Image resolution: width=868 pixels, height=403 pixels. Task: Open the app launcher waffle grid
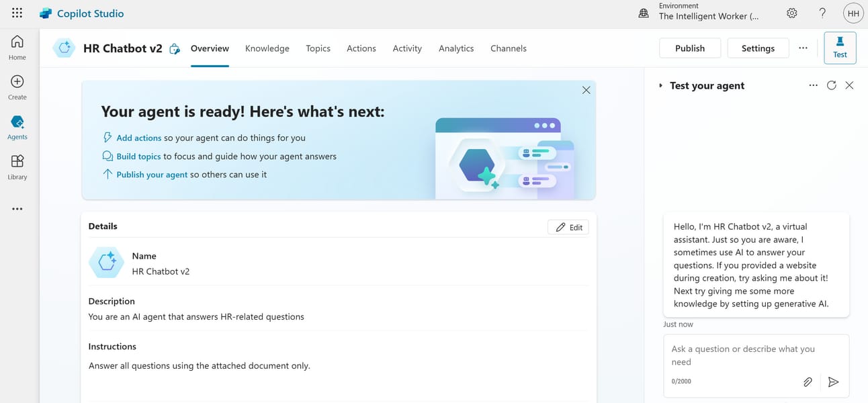pyautogui.click(x=17, y=13)
